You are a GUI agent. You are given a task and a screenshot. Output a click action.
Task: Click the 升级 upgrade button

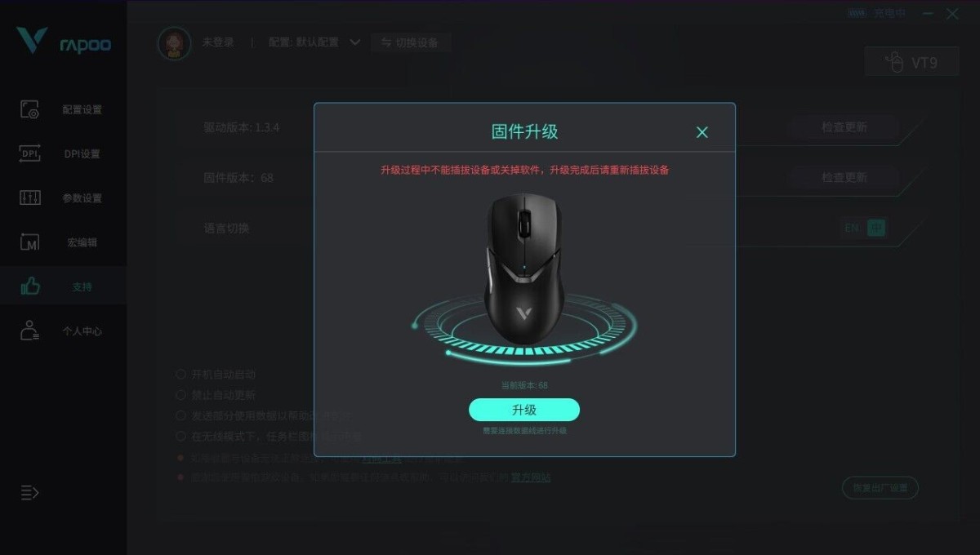click(x=524, y=410)
